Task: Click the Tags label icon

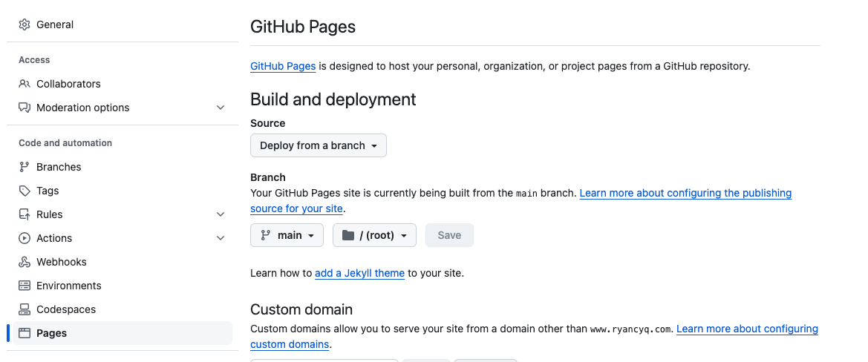Action: tap(25, 191)
